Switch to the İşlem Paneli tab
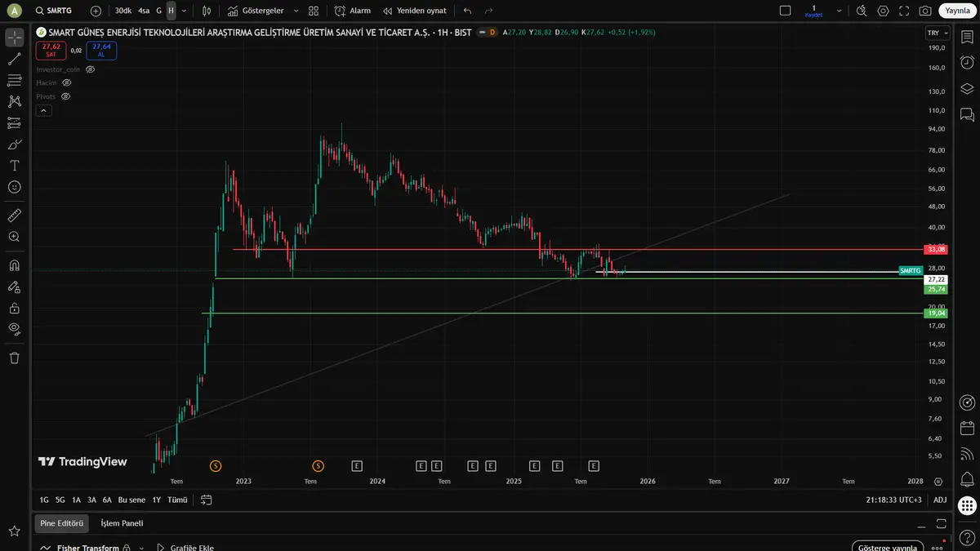980x551 pixels. 122,523
